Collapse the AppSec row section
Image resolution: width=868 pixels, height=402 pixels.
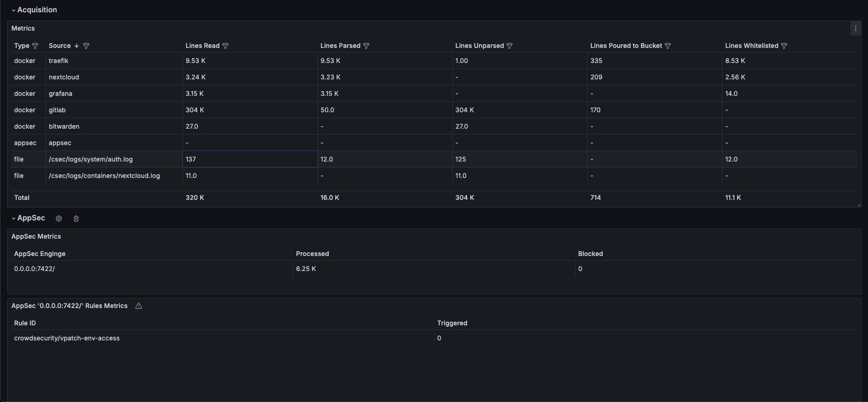[x=14, y=219]
